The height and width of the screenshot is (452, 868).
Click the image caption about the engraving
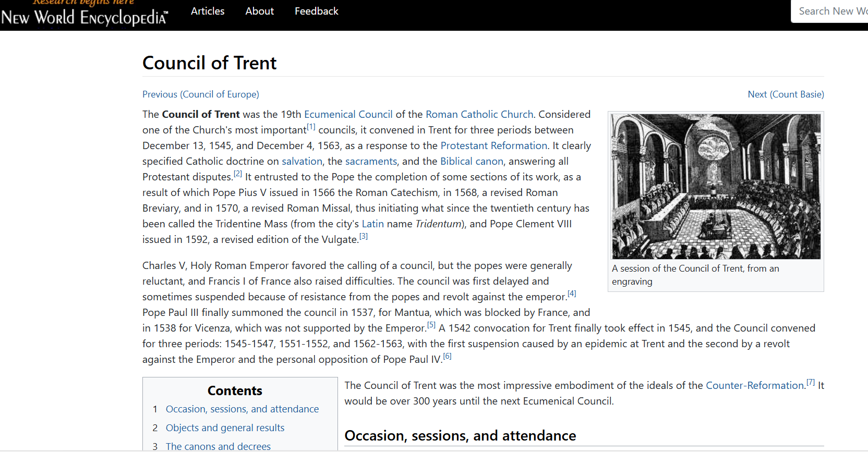[x=695, y=275]
